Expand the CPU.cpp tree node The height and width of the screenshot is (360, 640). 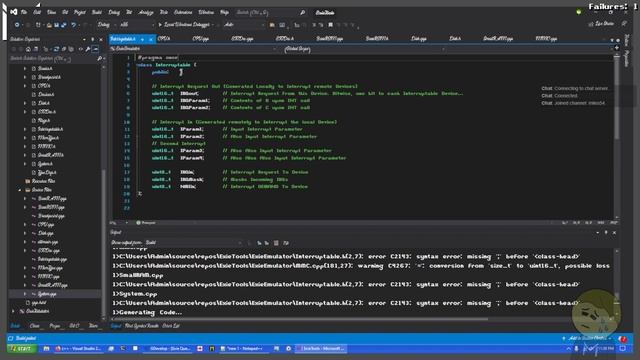[x=25, y=224]
